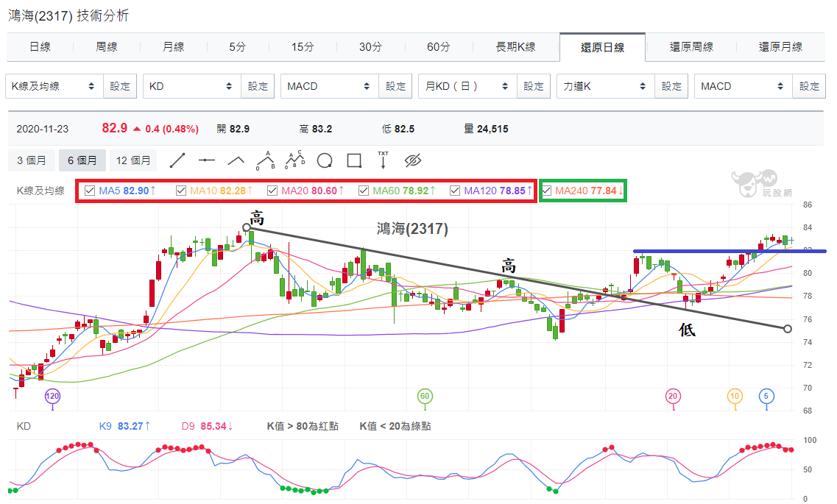The image size is (837, 504).
Task: Click the 鴻海(2317) 技術分析 page title
Action: 68,15
